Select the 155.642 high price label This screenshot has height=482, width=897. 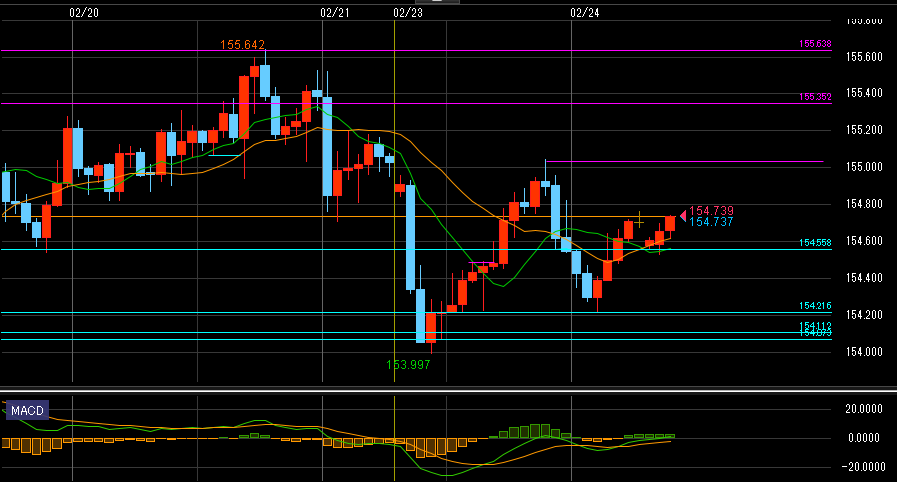[x=243, y=45]
